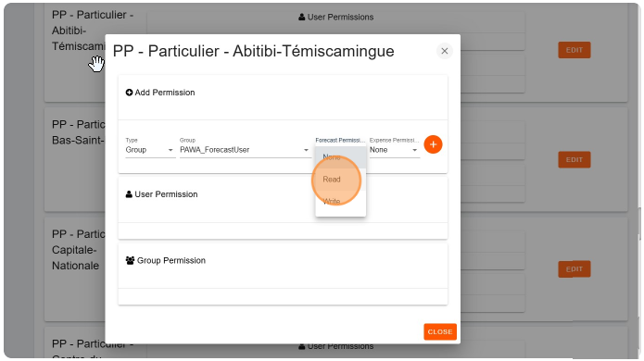Open the Expense Permission dropdown set to None
Screen dimensions: 644x361
[x=394, y=150]
